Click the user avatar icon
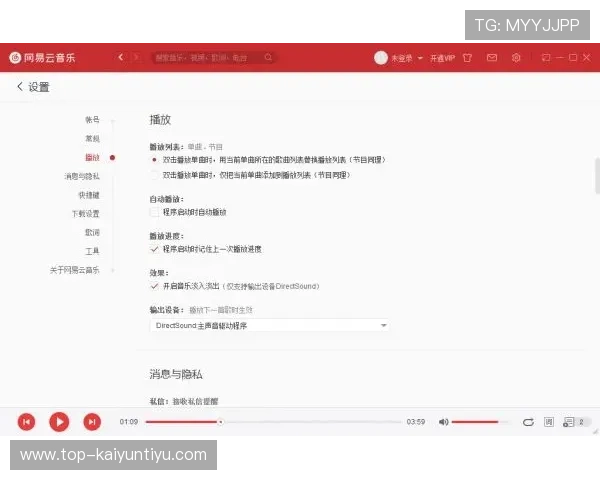600x480 pixels. point(380,58)
